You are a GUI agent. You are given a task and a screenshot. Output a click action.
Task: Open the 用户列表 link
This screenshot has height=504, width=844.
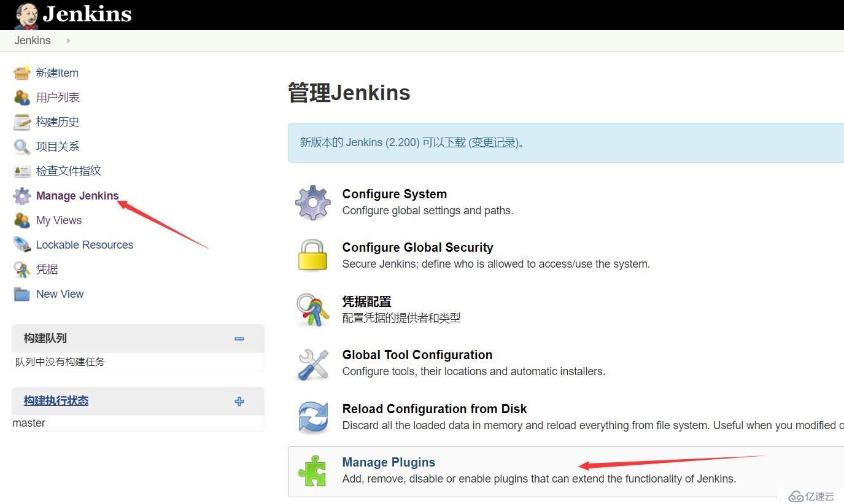click(58, 98)
